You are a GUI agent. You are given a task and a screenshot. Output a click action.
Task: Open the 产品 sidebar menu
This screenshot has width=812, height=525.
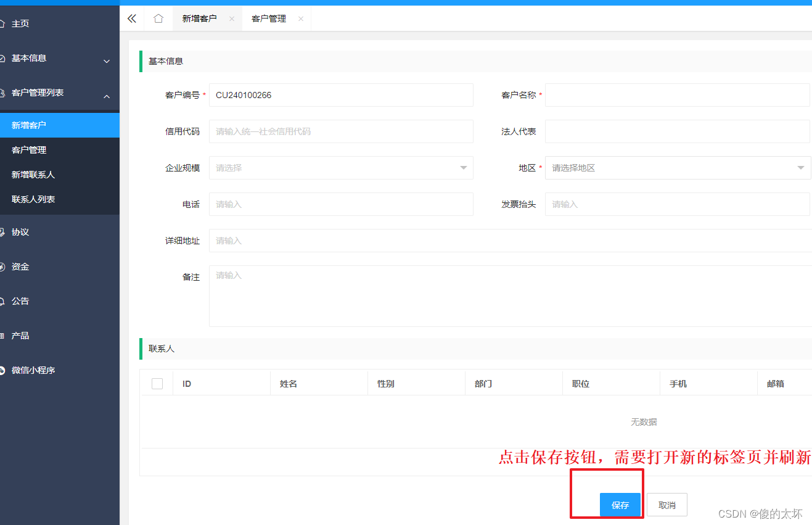pos(60,336)
